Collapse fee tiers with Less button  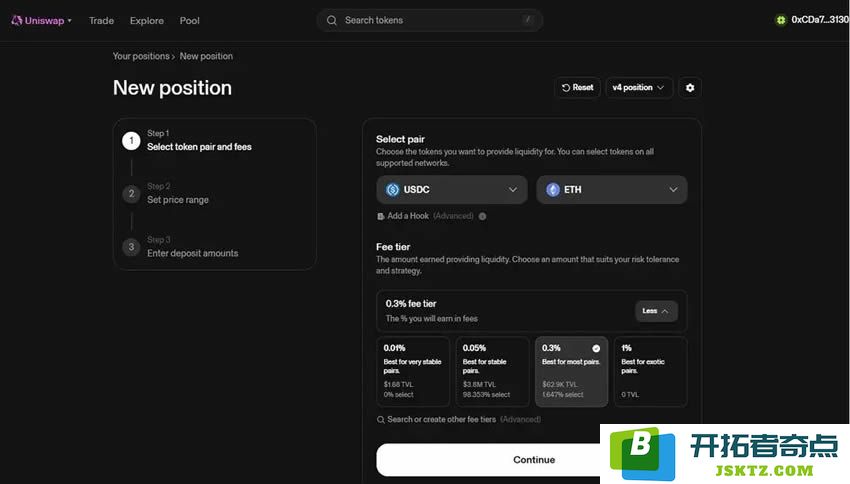tap(656, 311)
